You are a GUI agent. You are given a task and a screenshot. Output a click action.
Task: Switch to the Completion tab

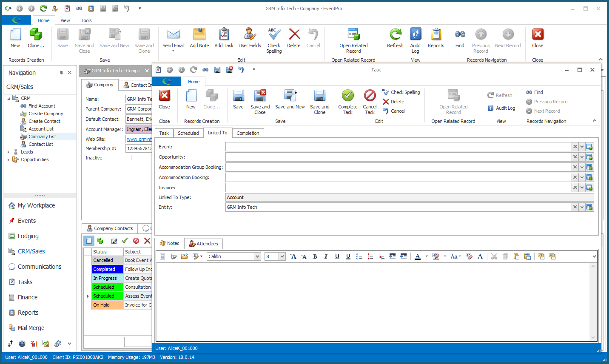point(248,133)
